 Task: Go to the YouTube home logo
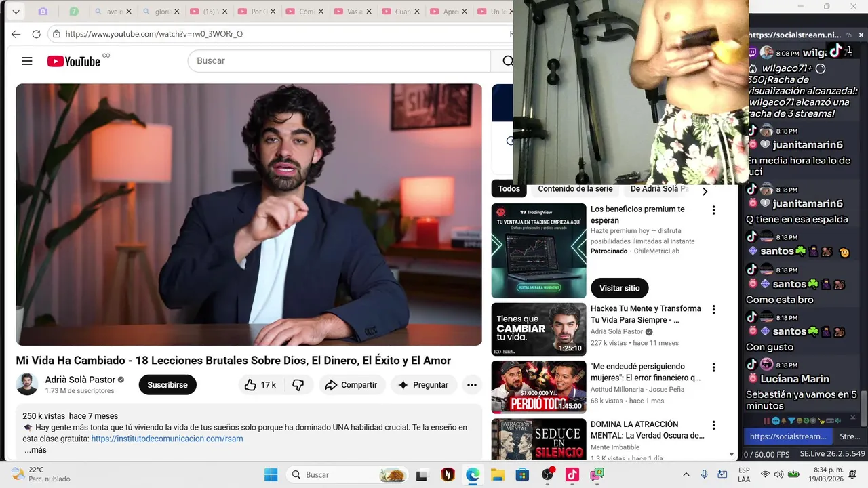[x=74, y=61]
